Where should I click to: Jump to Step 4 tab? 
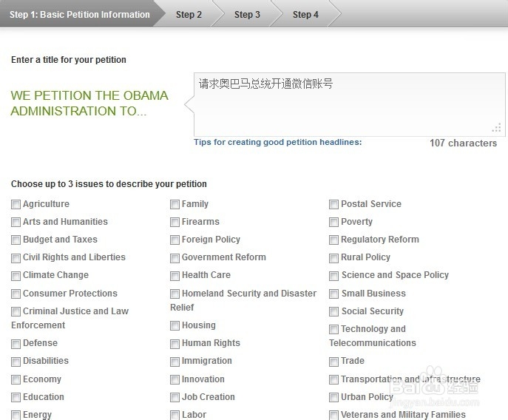pos(305,15)
